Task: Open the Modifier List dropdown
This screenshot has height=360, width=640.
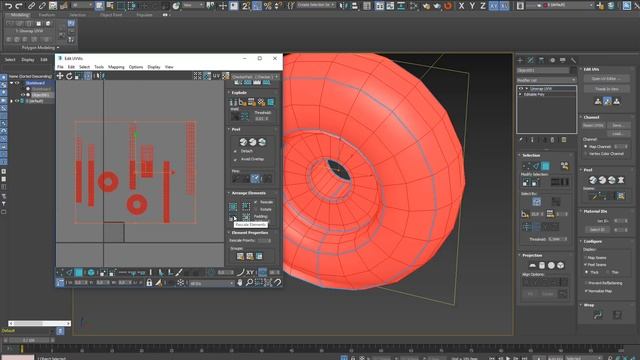Action: 547,80
